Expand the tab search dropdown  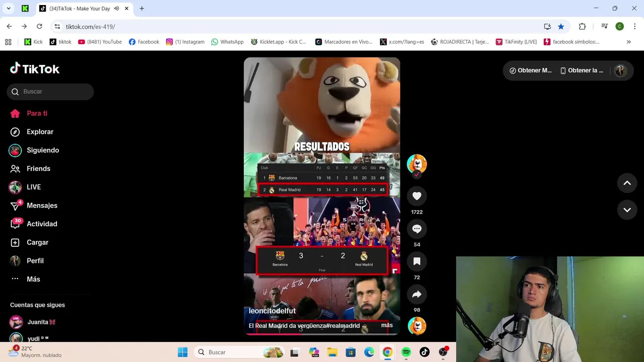(9, 9)
